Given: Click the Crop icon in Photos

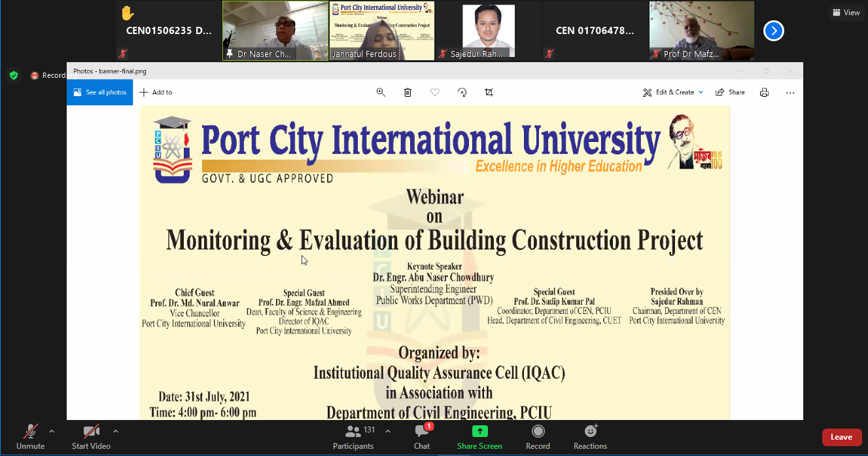Looking at the screenshot, I should [x=489, y=92].
